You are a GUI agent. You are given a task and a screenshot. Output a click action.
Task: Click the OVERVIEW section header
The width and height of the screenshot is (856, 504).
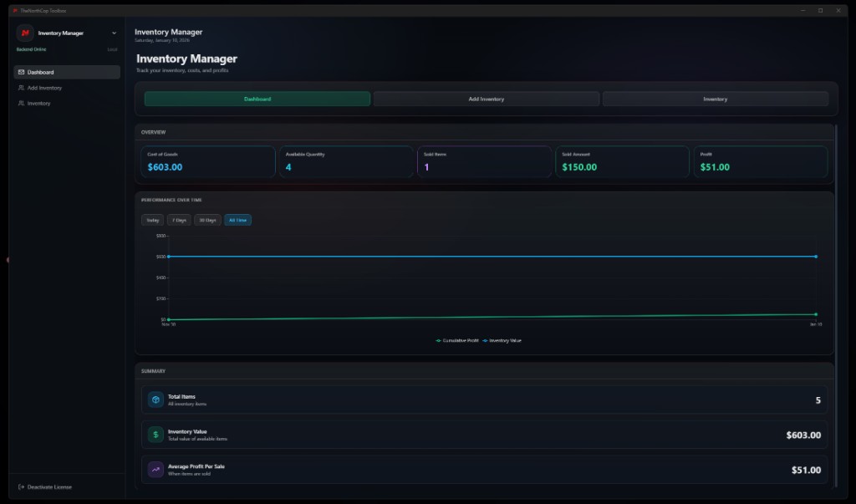tap(154, 132)
